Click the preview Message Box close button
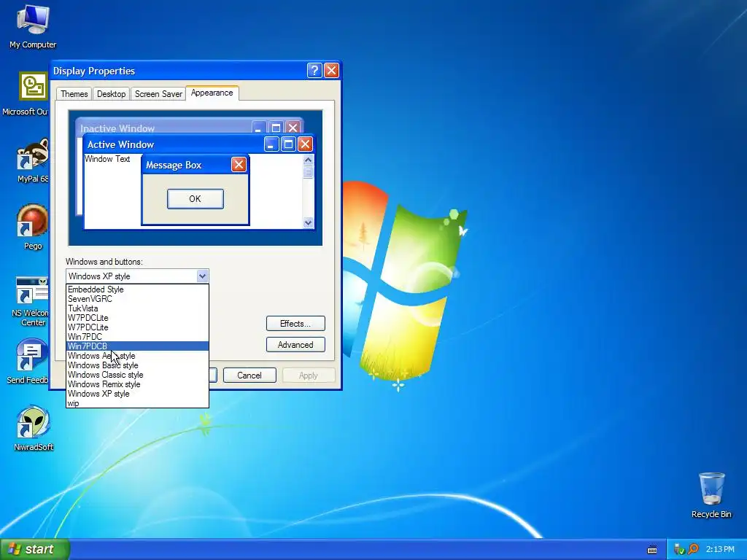Screen dimensions: 747x560 [x=239, y=164]
